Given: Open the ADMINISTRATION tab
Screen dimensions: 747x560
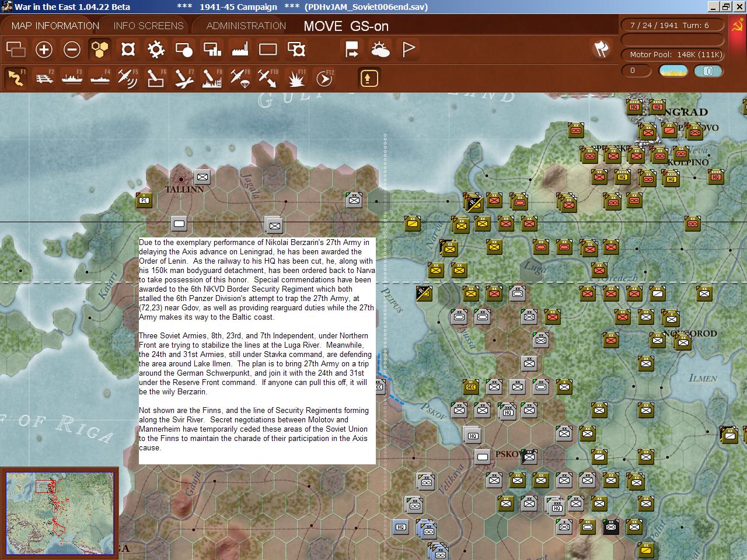Looking at the screenshot, I should click(x=246, y=26).
